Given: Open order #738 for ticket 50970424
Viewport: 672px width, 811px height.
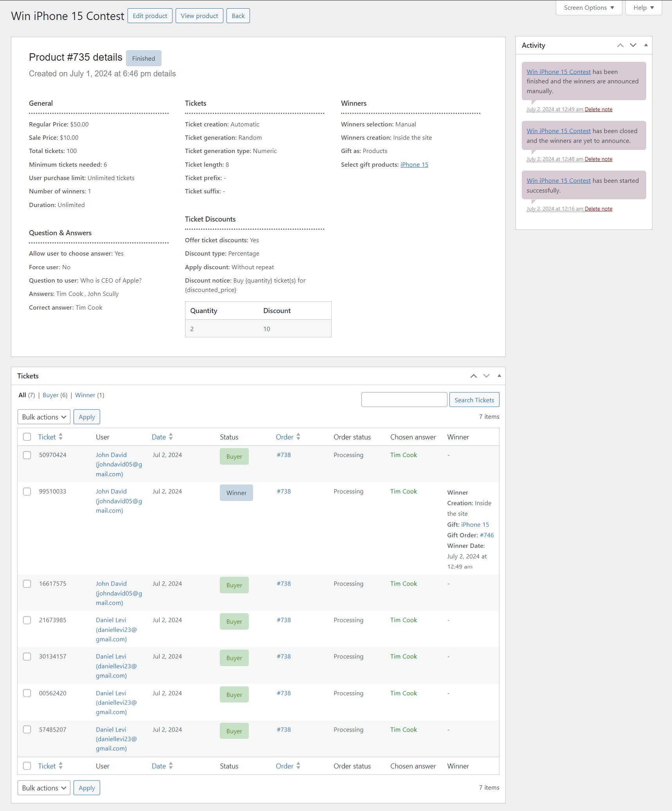Looking at the screenshot, I should (x=284, y=455).
